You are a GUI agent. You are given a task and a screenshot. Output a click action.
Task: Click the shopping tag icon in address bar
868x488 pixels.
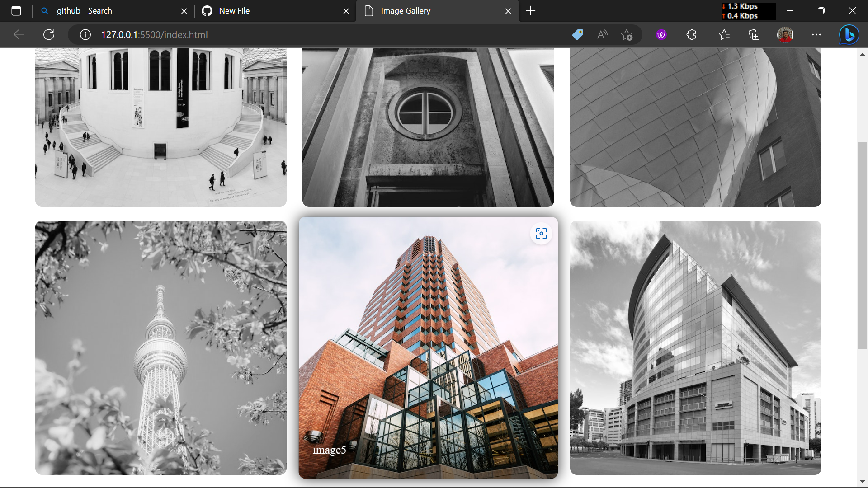[577, 34]
